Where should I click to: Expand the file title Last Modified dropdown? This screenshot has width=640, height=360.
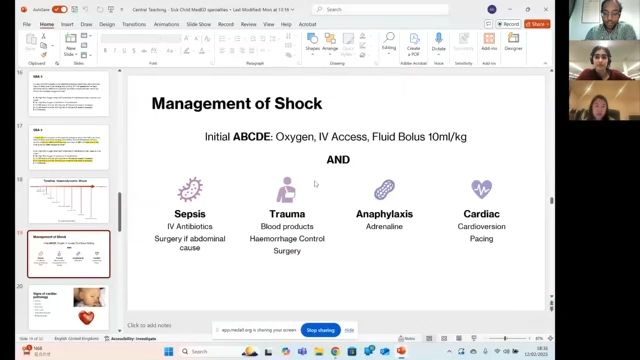click(292, 9)
